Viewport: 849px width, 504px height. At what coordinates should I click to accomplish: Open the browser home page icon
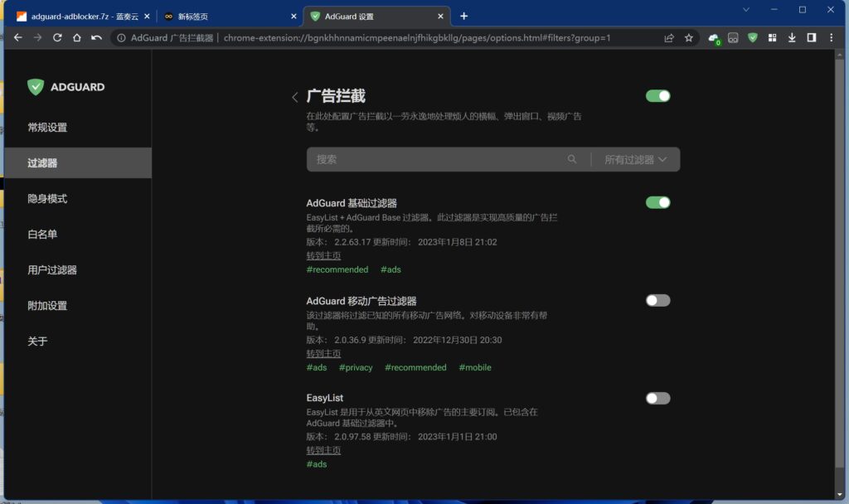(77, 38)
